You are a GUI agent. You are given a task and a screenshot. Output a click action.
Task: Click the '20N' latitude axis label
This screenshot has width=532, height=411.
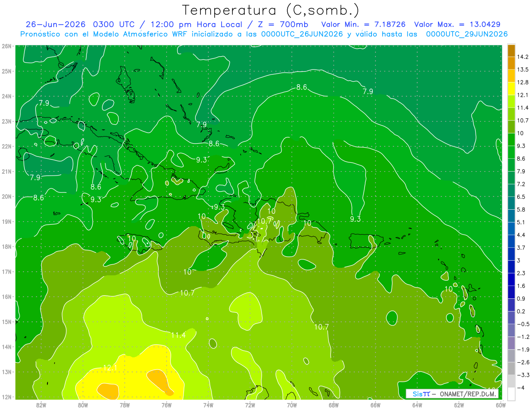pyautogui.click(x=6, y=196)
